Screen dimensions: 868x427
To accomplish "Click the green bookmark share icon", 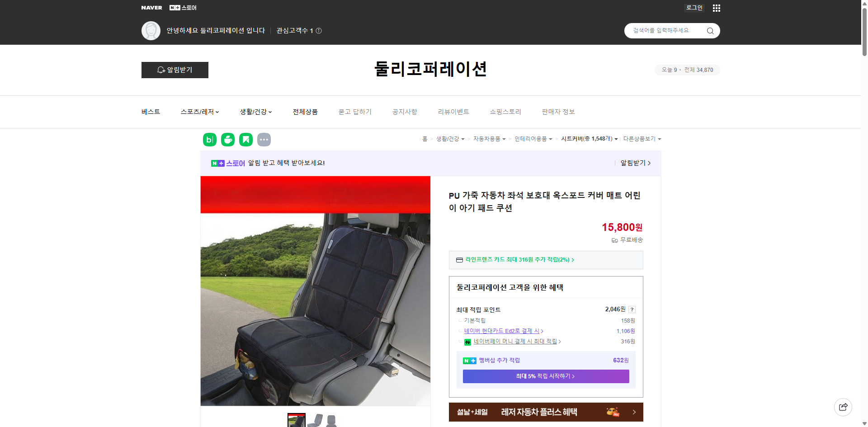I will (245, 140).
